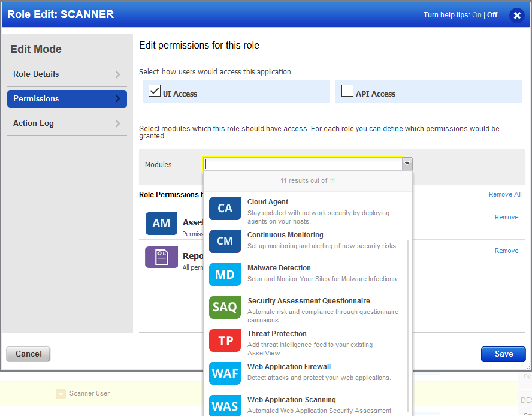Viewport: 532px width, 416px height.
Task: Click the AM Asset Management module icon
Action: (161, 223)
